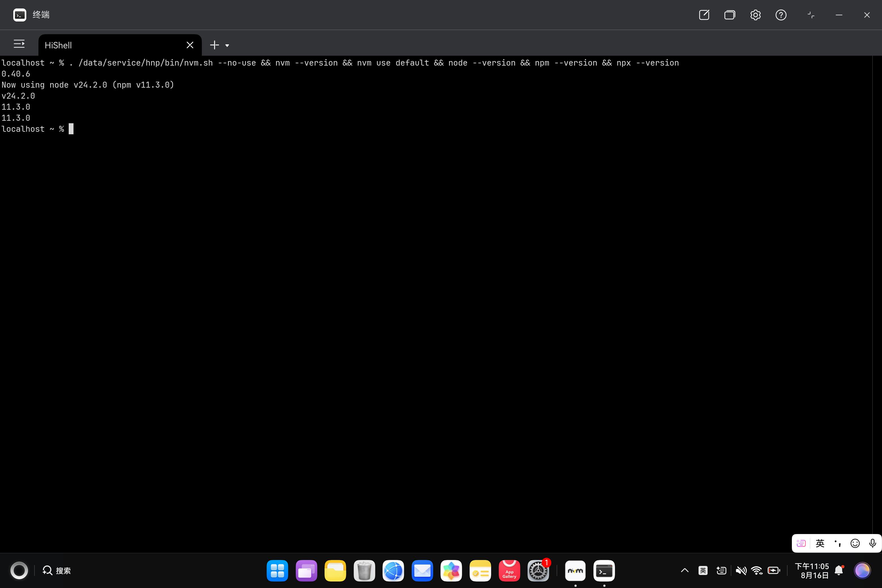
Task: Open the multi-window icon in title bar
Action: click(729, 15)
